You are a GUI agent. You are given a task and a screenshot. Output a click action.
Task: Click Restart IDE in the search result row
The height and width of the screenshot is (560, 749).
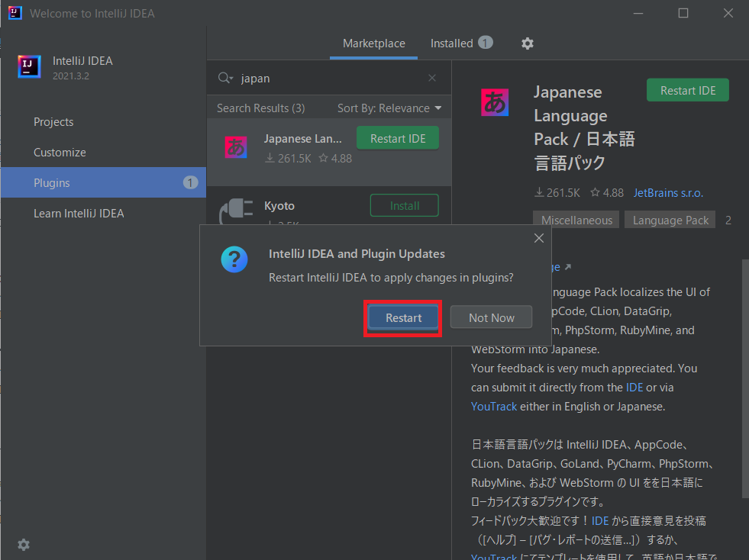tap(398, 138)
